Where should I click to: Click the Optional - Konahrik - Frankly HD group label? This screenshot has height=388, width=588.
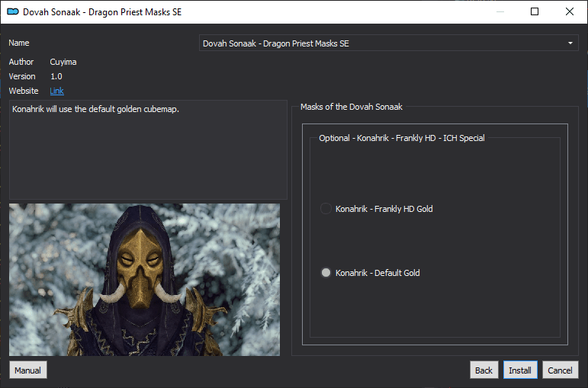pyautogui.click(x=402, y=138)
